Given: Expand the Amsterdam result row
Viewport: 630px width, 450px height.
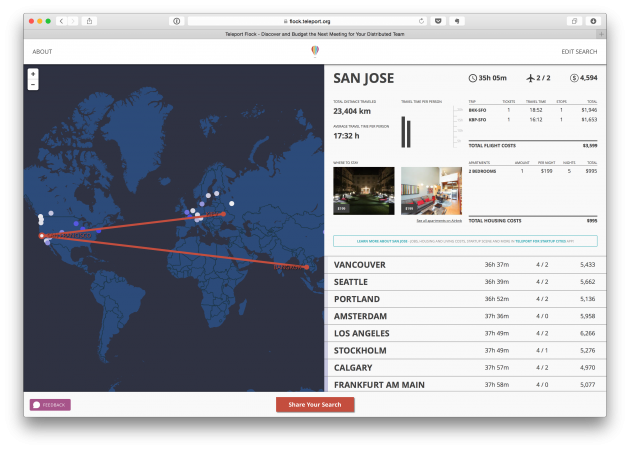Looking at the screenshot, I should [465, 316].
